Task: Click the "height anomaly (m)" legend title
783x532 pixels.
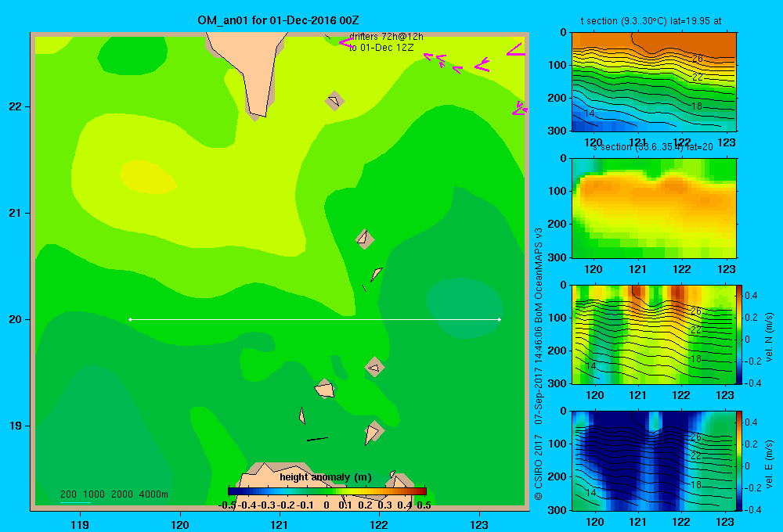Action: point(326,477)
